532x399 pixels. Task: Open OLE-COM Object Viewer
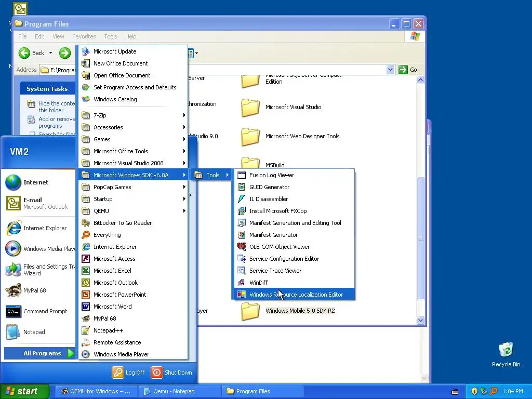pyautogui.click(x=294, y=247)
